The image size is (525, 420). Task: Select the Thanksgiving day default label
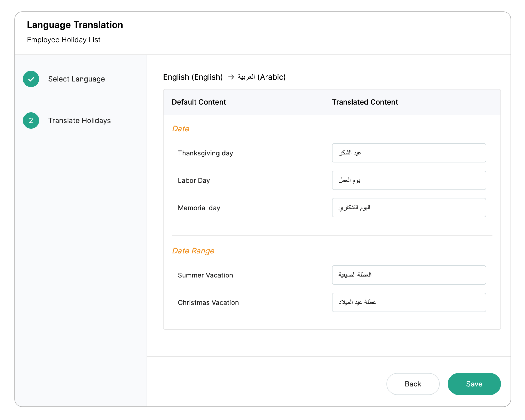tap(205, 153)
